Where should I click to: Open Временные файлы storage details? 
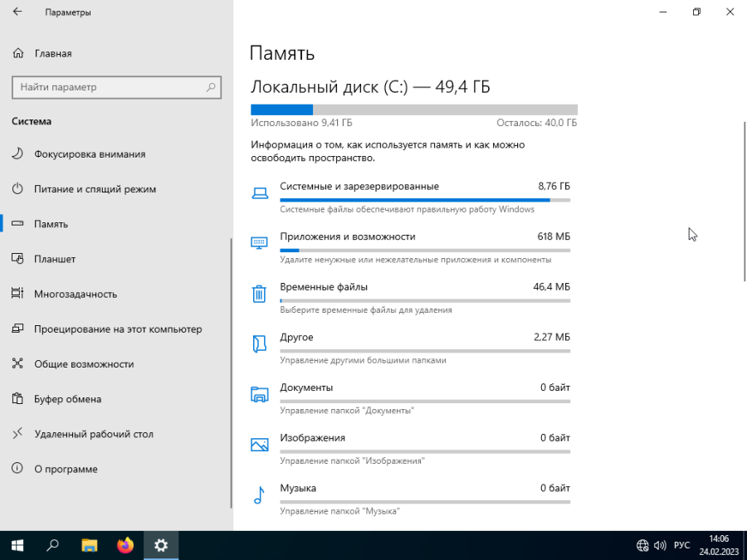(x=411, y=298)
